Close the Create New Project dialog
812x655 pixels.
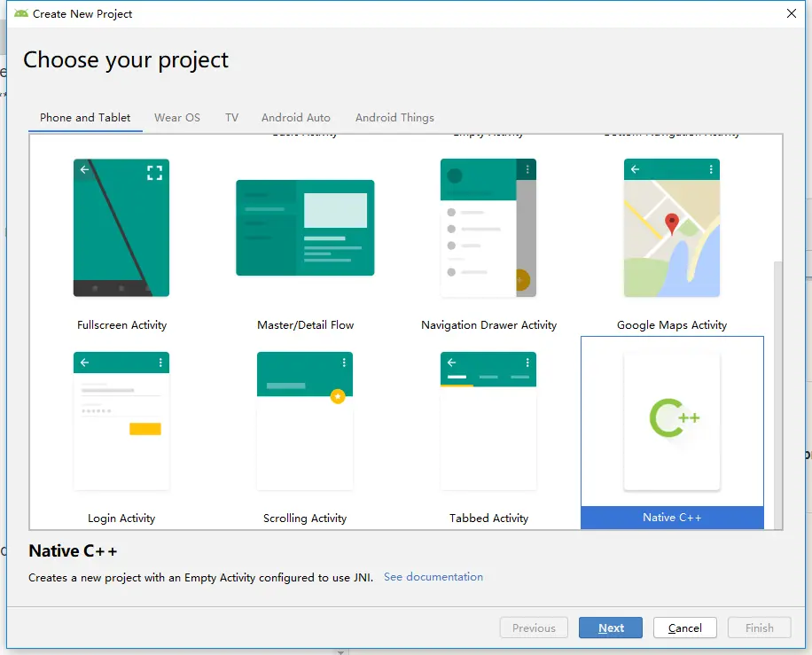tap(792, 13)
